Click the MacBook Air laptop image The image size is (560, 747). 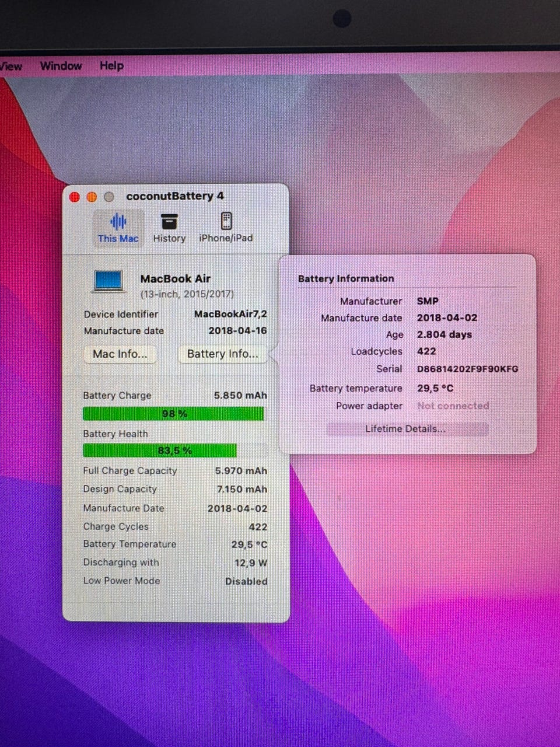pyautogui.click(x=108, y=281)
